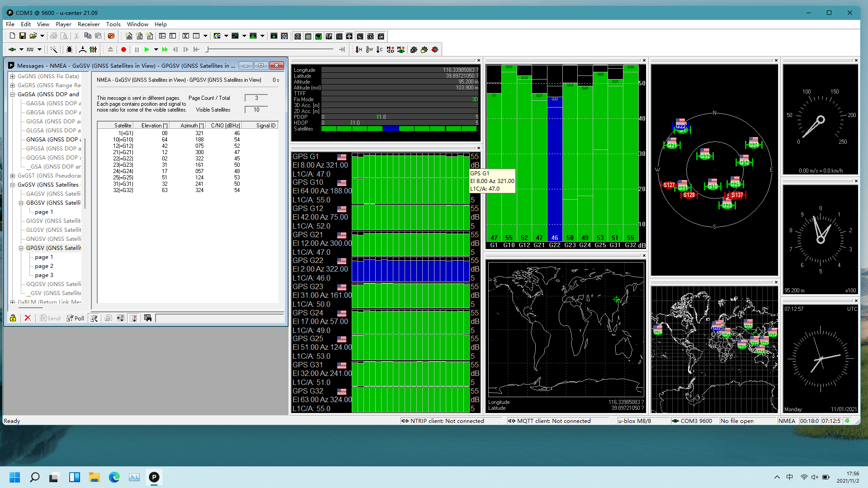Expand the GxGNS tree node
This screenshot has width=868, height=488.
[13, 76]
